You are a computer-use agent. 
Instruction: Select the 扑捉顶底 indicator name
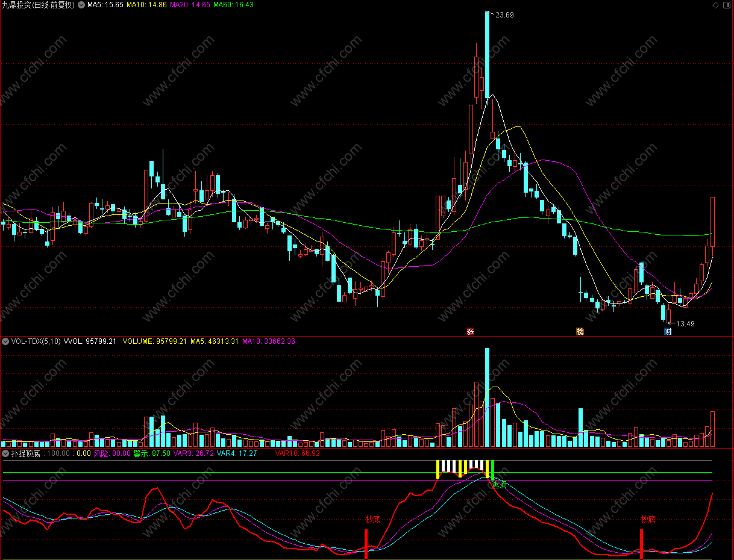tap(26, 453)
